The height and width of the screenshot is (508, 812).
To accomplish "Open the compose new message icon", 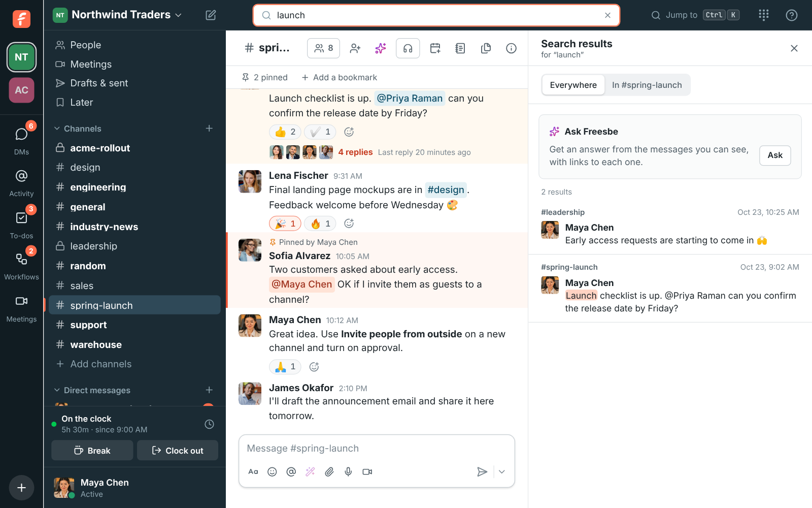I will coord(211,15).
